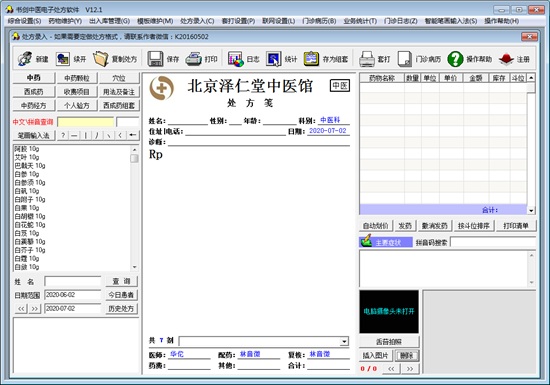550x385 pixels.
Task: Click the 续开 toolbar icon
Action: point(63,59)
